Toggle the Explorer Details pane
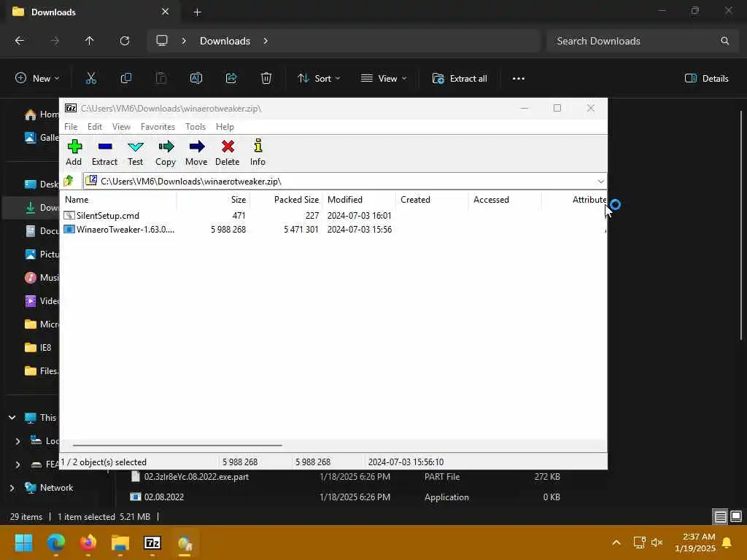 [706, 79]
